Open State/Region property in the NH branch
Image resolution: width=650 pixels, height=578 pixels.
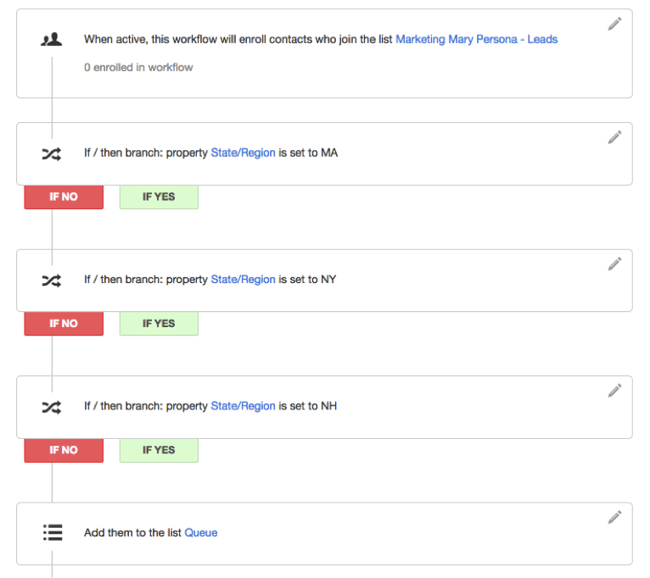point(243,406)
